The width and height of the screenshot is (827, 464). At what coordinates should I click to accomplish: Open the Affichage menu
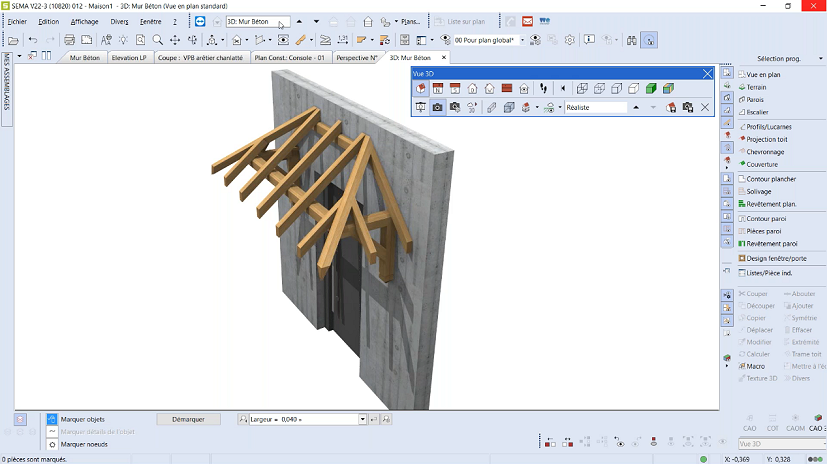tap(84, 21)
